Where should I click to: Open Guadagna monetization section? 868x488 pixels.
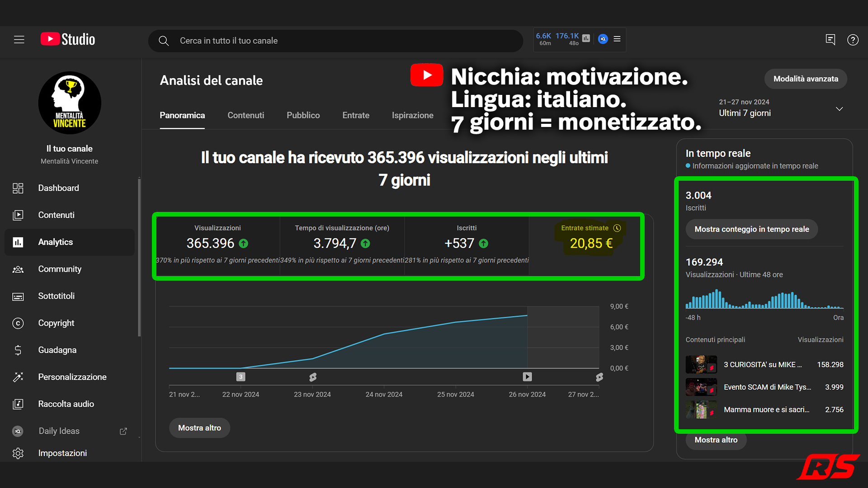coord(70,350)
